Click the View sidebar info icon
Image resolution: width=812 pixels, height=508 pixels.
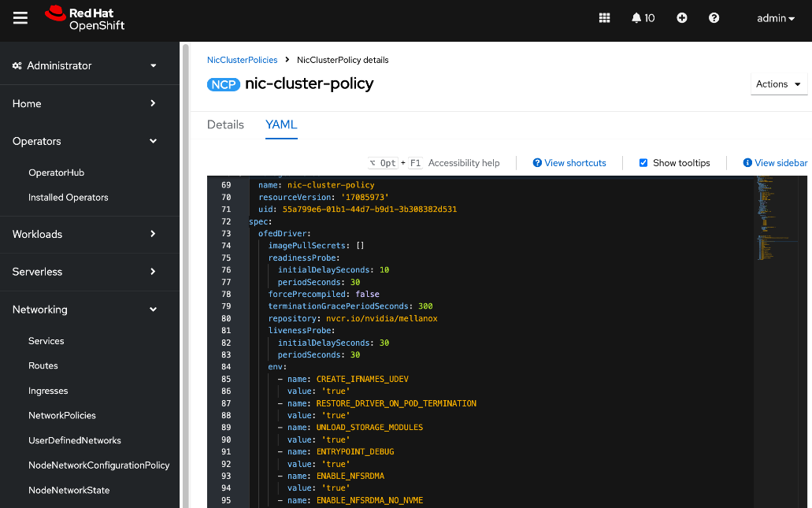point(747,163)
